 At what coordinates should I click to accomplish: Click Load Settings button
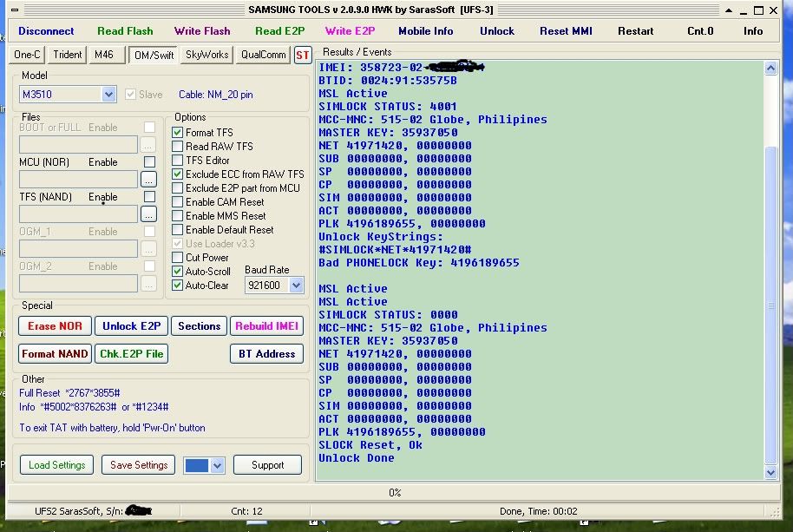pos(56,465)
